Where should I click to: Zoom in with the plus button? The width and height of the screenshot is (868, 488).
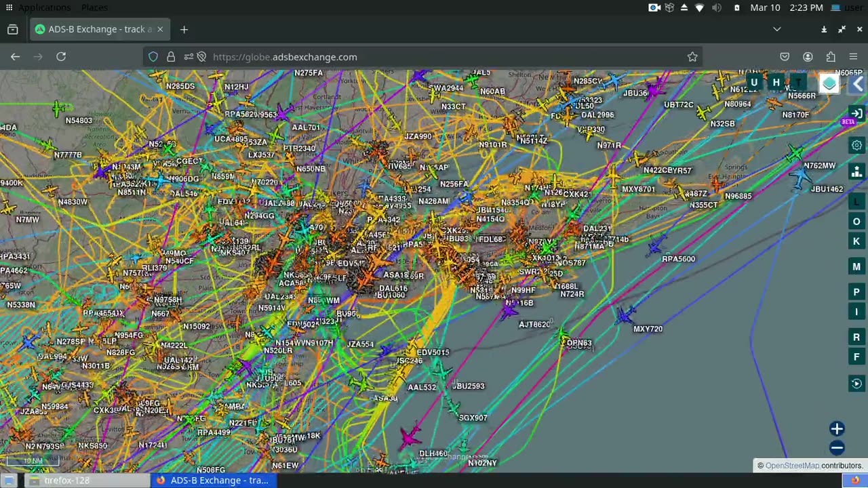[837, 429]
